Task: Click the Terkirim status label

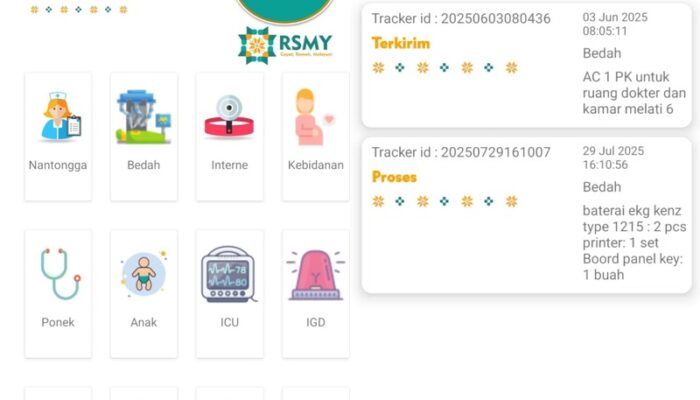Action: [400, 44]
